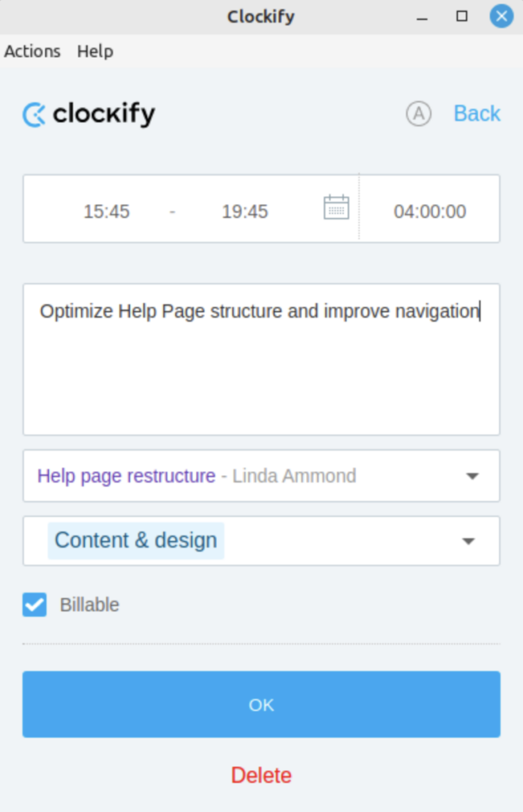
Task: Edit the 04:00:00 duration field
Action: coord(429,211)
